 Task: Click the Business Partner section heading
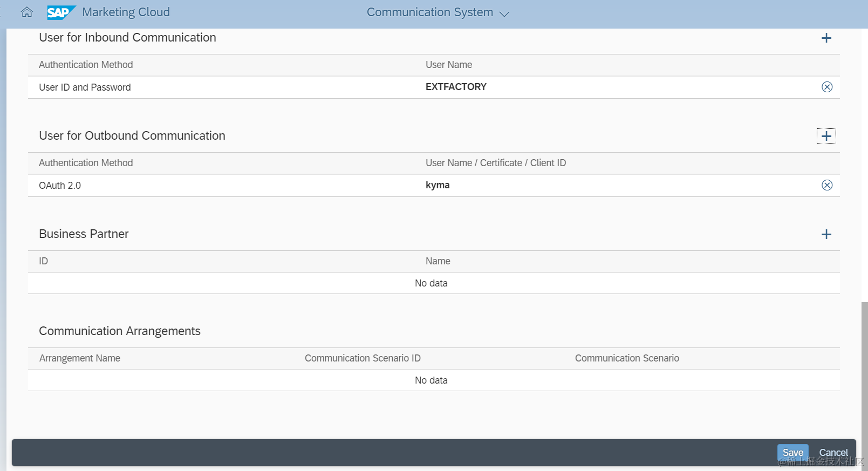[84, 234]
